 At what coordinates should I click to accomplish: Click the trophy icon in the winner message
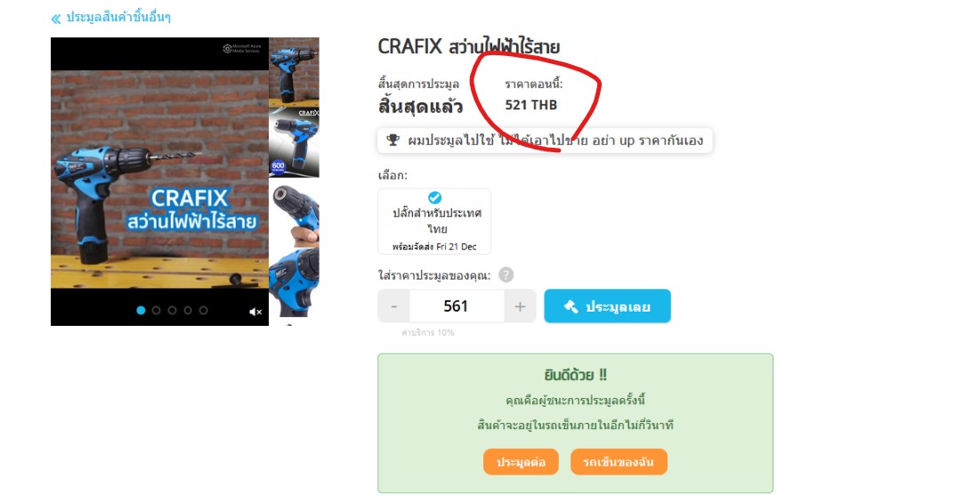click(393, 140)
